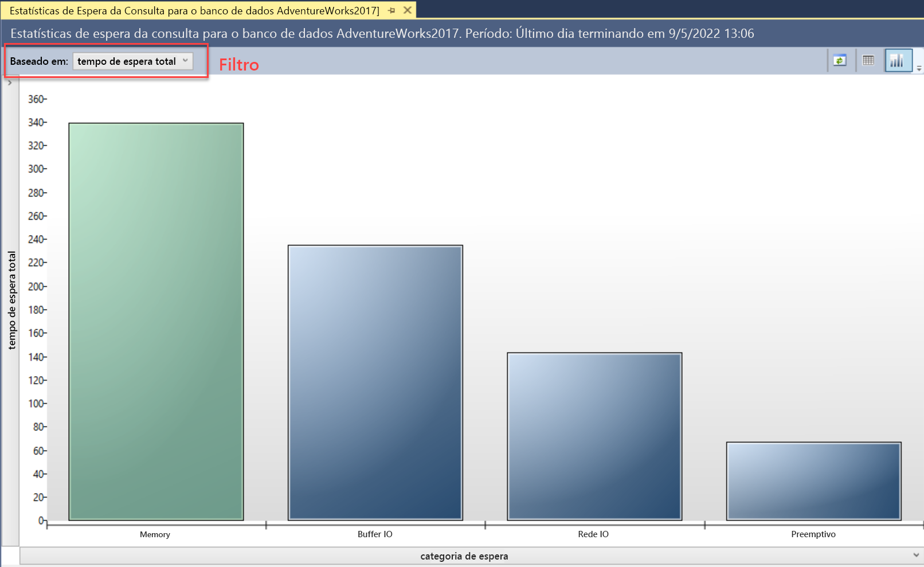Viewport: 924px width, 567px height.
Task: Open the 'tempo de espera total' dropdown
Action: coord(132,61)
